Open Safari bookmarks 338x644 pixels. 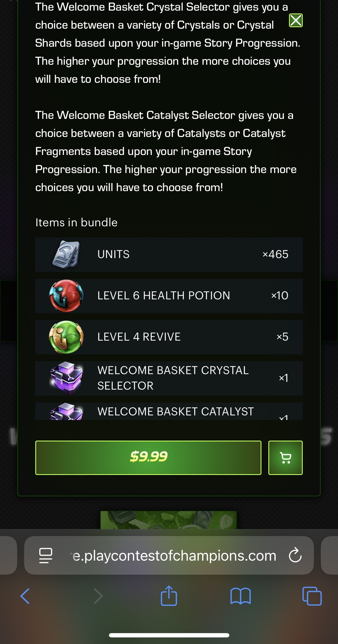(x=241, y=596)
